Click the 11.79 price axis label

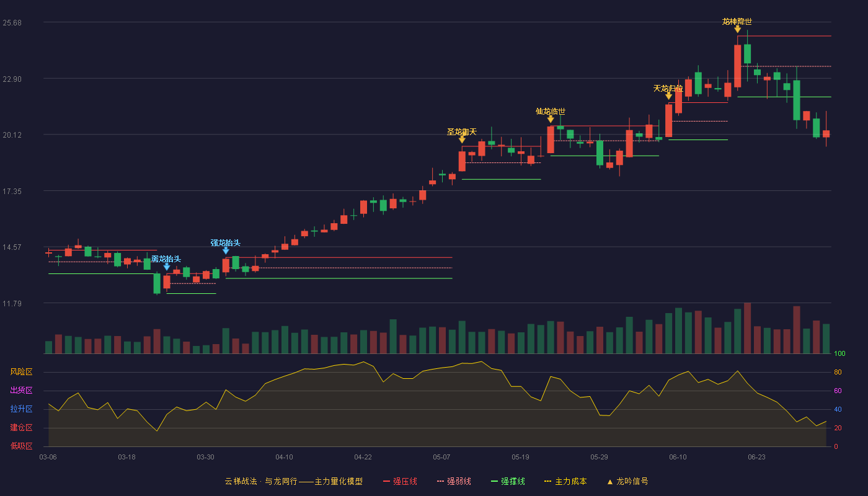(12, 304)
